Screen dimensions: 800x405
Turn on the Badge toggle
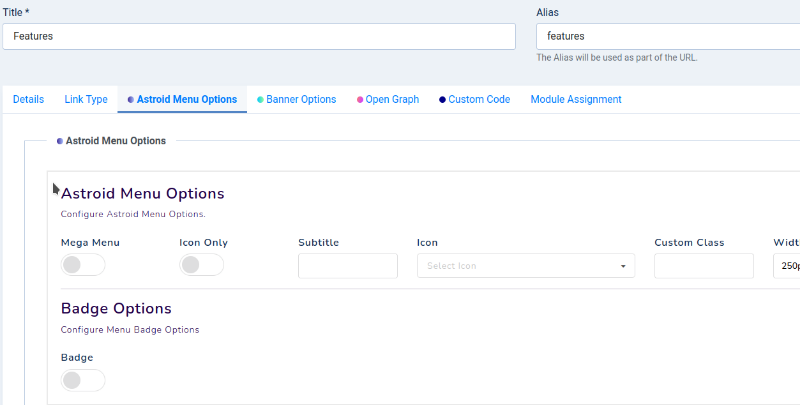[x=83, y=381]
